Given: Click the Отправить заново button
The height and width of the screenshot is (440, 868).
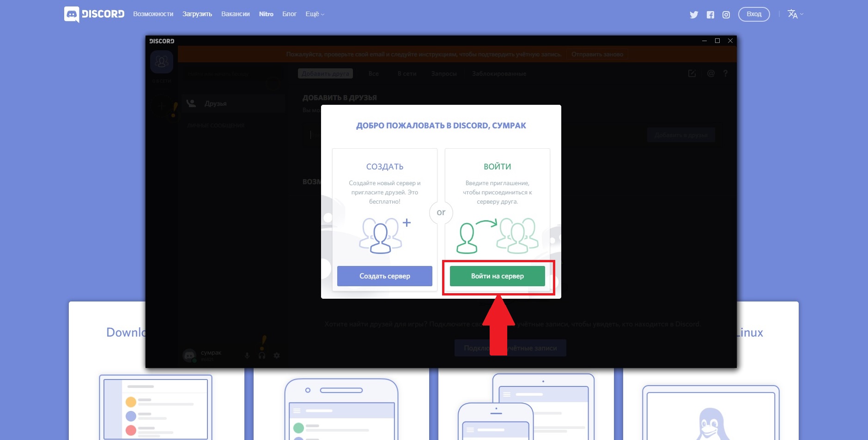Looking at the screenshot, I should (597, 54).
